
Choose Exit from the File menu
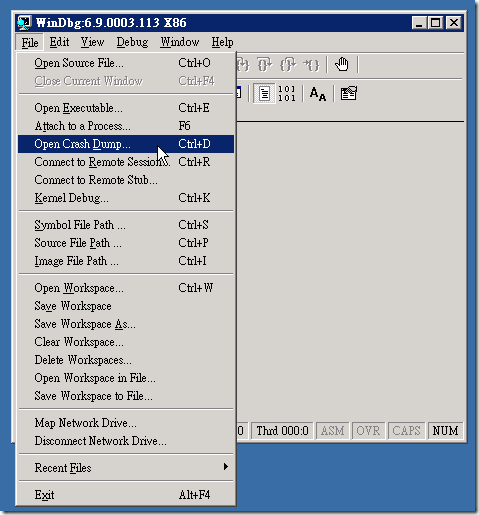coord(126,495)
